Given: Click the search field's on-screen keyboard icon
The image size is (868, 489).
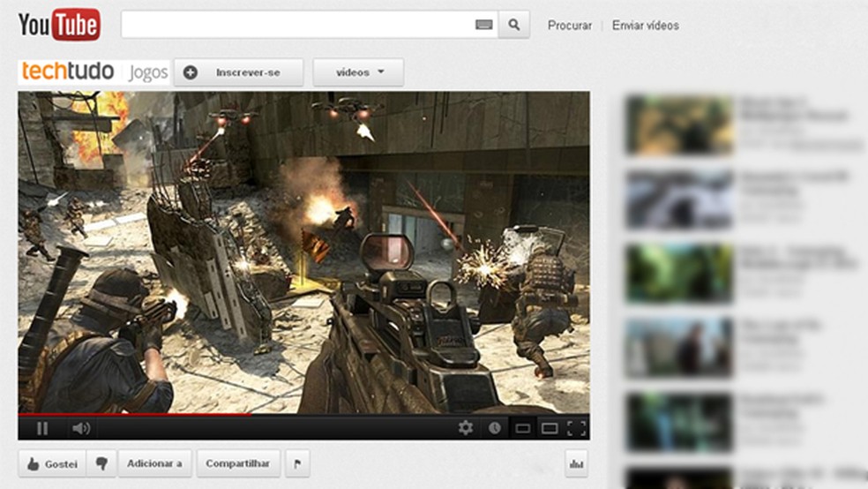Looking at the screenshot, I should [483, 25].
